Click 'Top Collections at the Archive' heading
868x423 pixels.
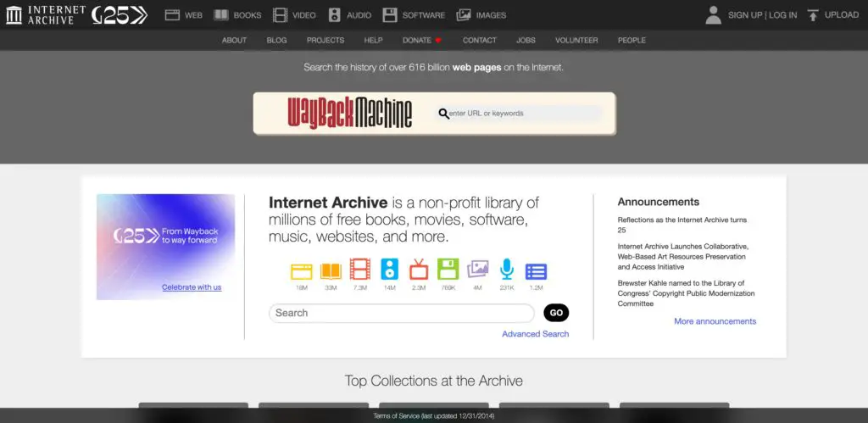coord(433,381)
